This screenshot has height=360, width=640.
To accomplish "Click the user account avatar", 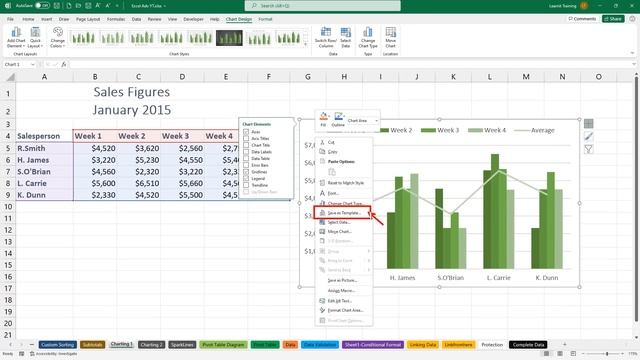I will 584,6.
